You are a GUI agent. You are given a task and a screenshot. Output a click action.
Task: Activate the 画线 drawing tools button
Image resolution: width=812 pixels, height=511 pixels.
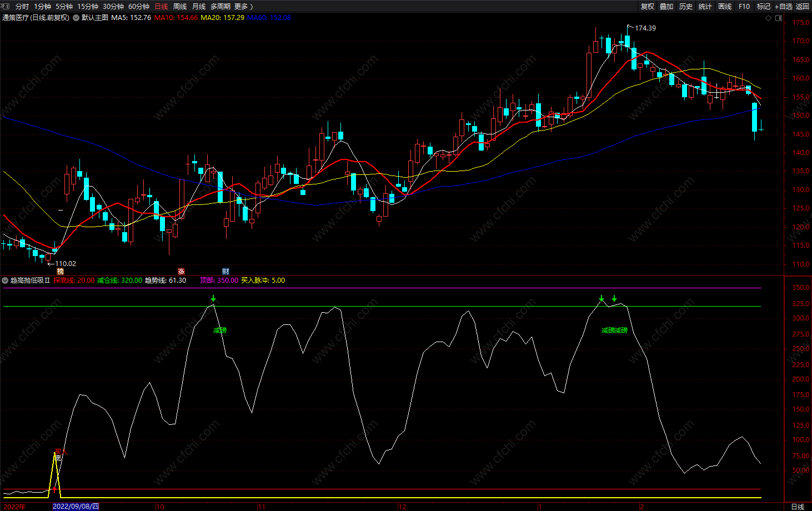click(725, 7)
